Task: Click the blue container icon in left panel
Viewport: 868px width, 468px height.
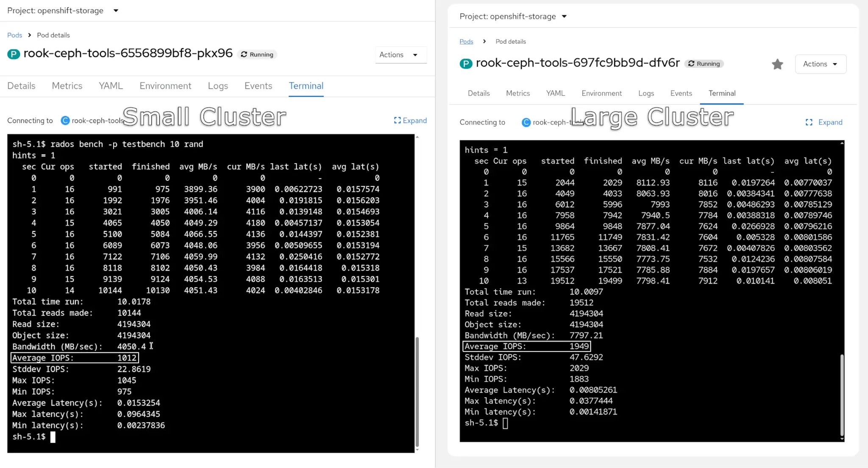Action: pyautogui.click(x=65, y=120)
